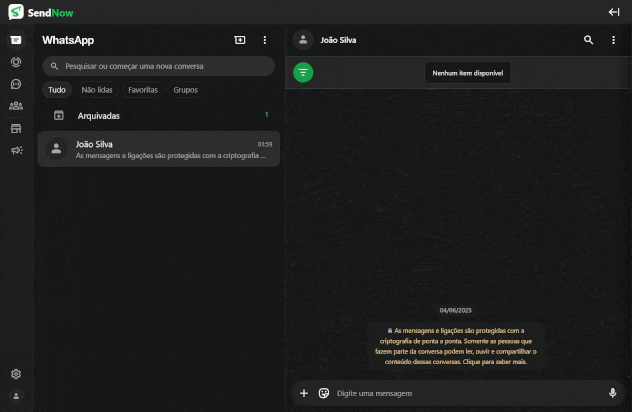Open the João Silva conversation options menu

pyautogui.click(x=614, y=40)
